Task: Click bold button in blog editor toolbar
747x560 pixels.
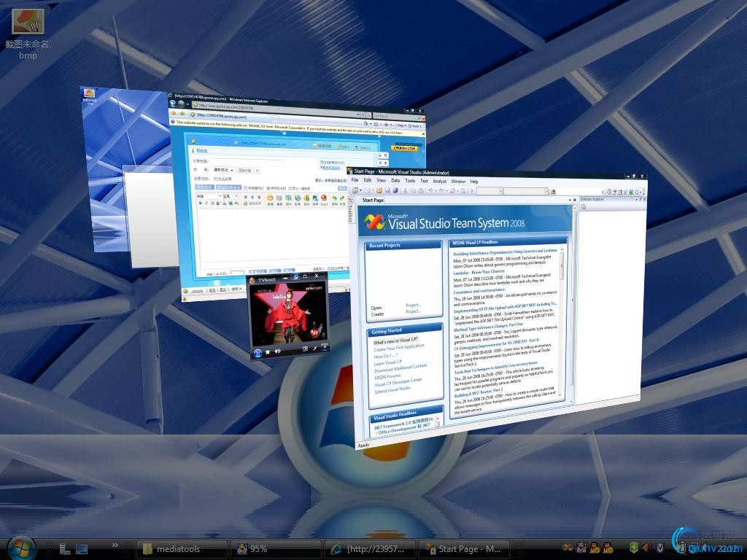Action: tap(200, 203)
